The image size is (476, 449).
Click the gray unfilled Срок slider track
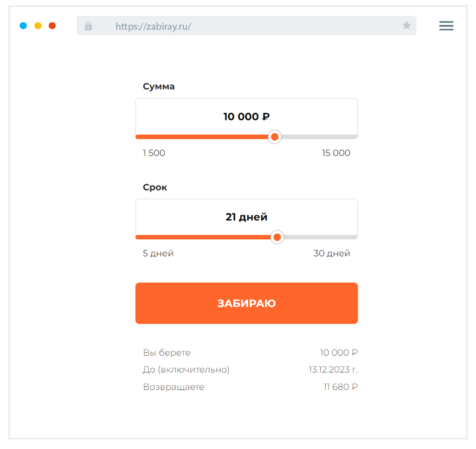pyautogui.click(x=321, y=237)
